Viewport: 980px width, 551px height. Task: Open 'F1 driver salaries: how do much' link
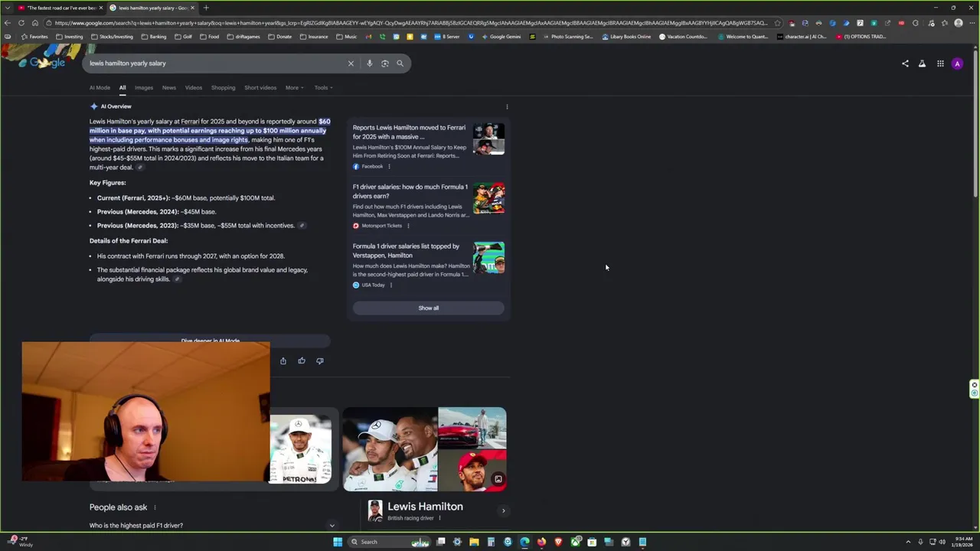pos(410,191)
